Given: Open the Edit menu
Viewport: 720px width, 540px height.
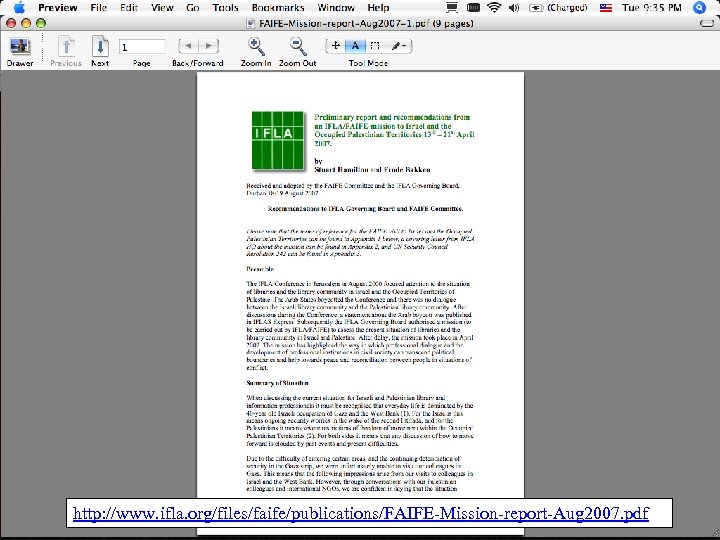Looking at the screenshot, I should 129,8.
